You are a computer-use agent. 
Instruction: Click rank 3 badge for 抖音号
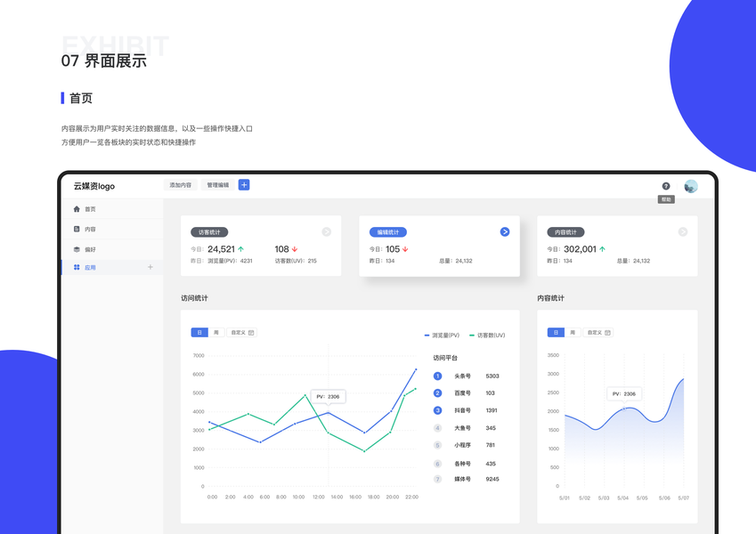(438, 410)
